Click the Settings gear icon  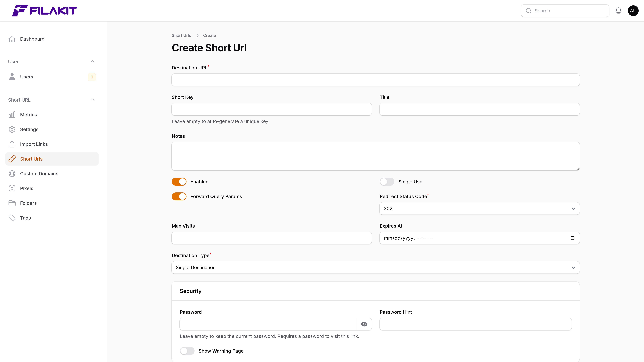(12, 129)
